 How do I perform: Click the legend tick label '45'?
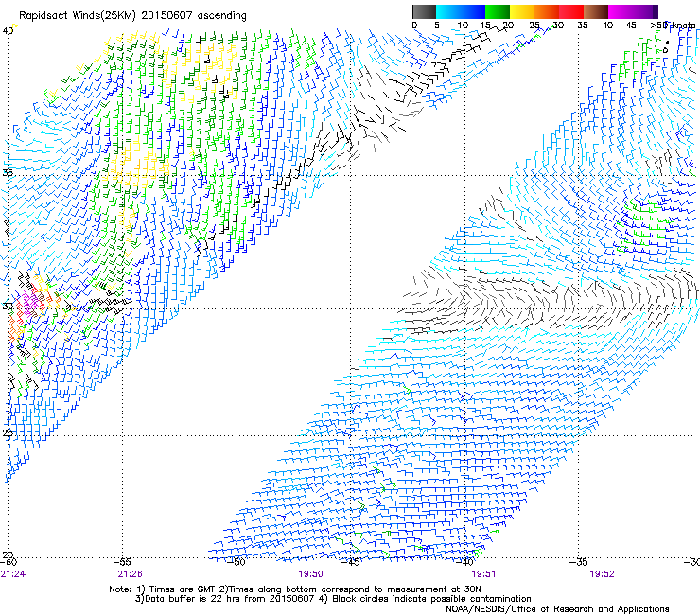[x=631, y=26]
